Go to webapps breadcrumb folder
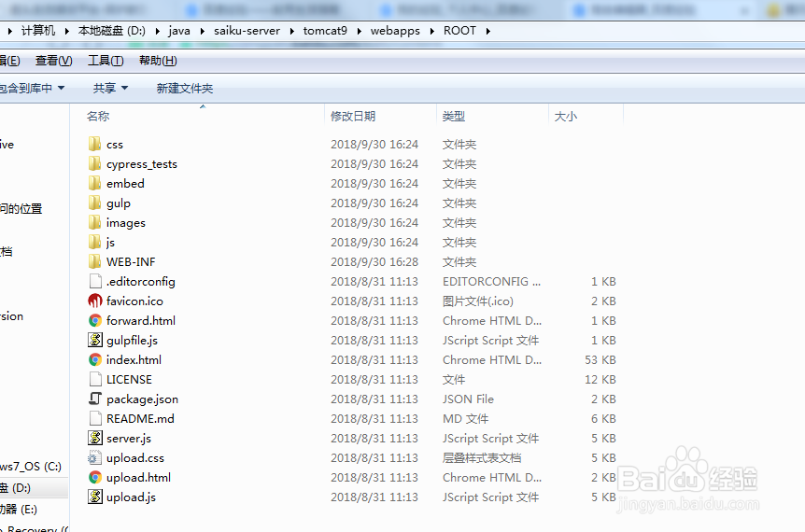The height and width of the screenshot is (532, 805). [395, 31]
